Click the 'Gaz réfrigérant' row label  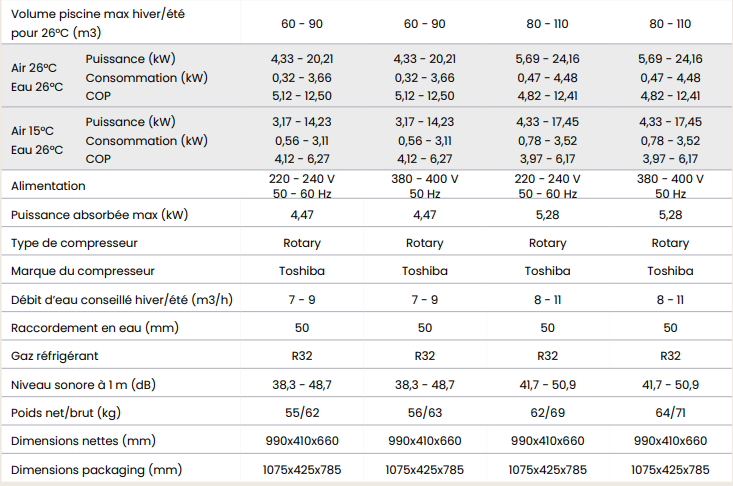tap(54, 355)
